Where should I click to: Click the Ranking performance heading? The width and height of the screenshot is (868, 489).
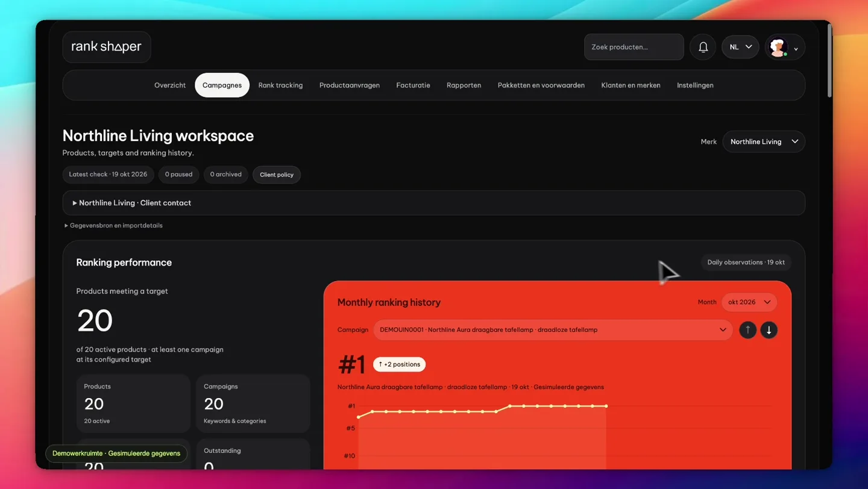coord(124,263)
